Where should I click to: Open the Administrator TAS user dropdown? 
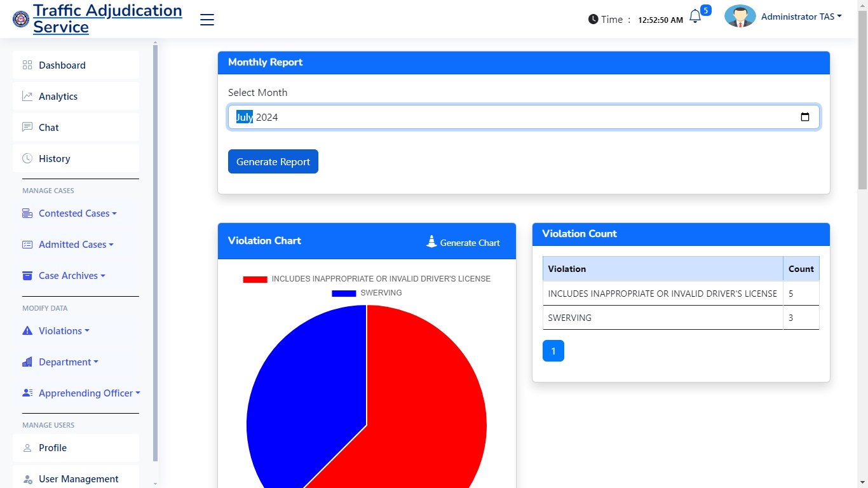pyautogui.click(x=801, y=17)
